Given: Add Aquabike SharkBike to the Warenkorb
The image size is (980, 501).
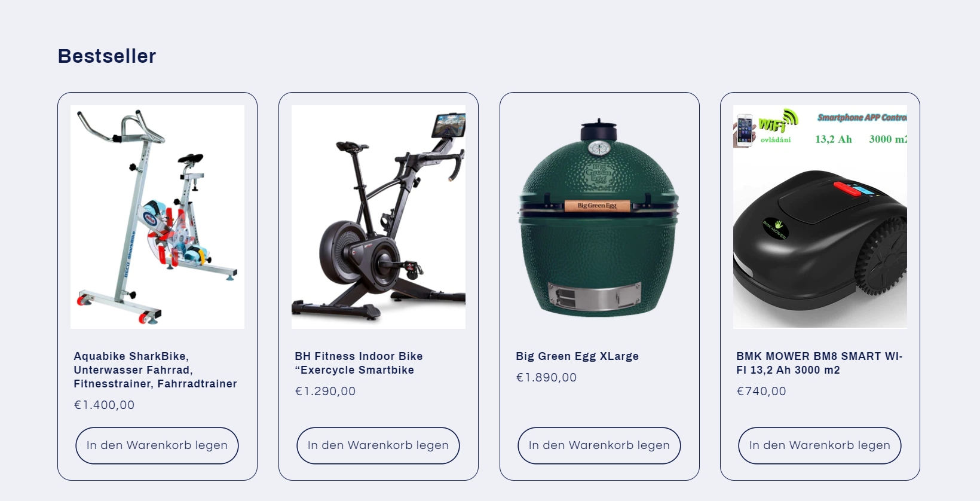Looking at the screenshot, I should 157,445.
